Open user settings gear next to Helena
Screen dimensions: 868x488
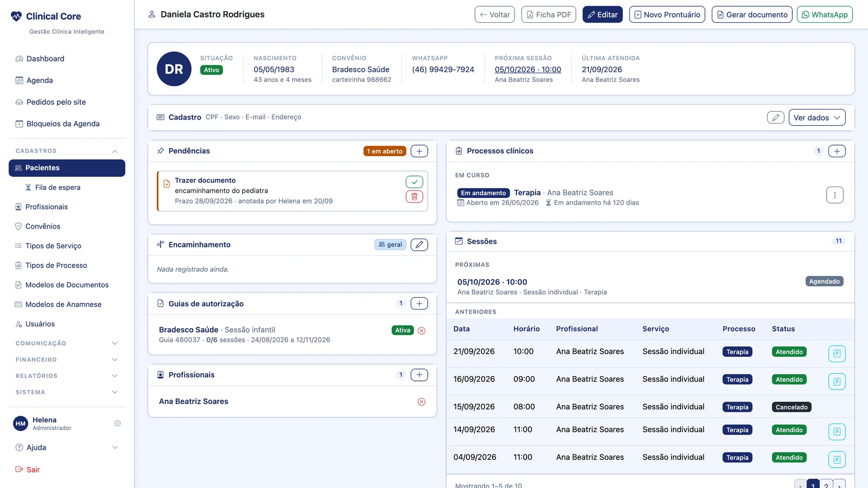pyautogui.click(x=117, y=423)
